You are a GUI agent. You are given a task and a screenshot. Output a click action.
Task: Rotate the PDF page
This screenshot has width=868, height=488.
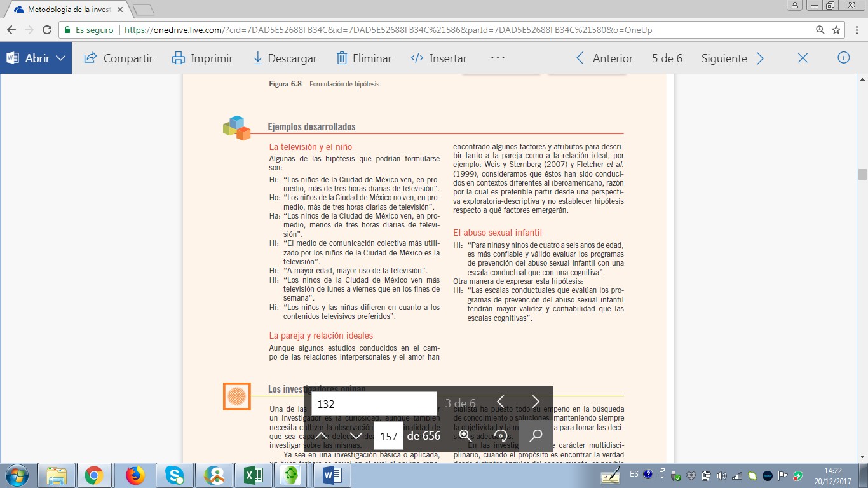point(501,436)
